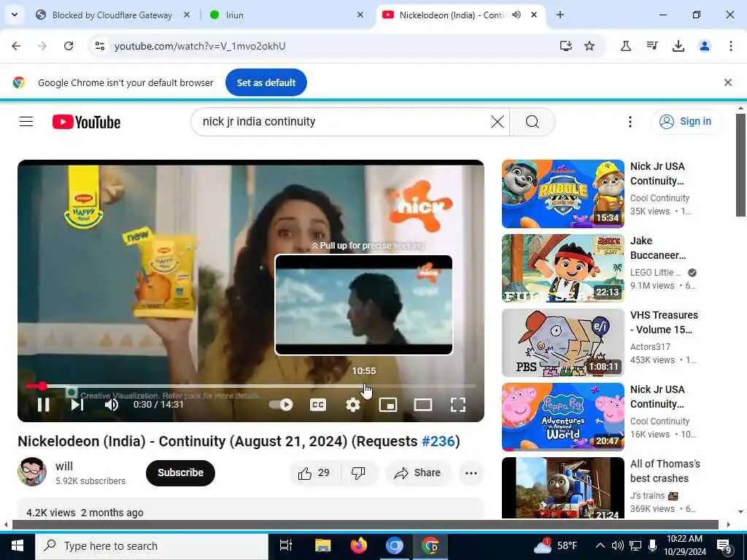View site information icon
The image size is (747, 560).
pyautogui.click(x=99, y=46)
